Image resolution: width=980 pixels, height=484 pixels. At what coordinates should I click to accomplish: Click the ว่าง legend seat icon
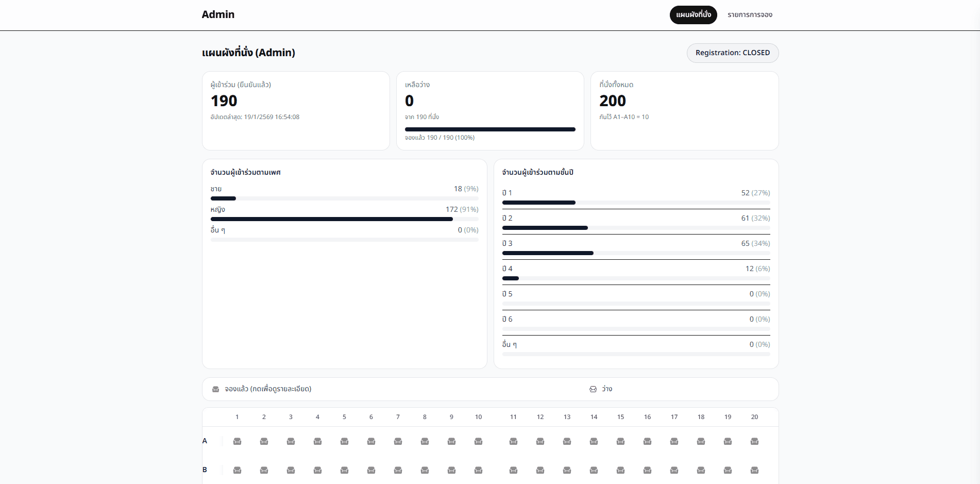tap(593, 389)
